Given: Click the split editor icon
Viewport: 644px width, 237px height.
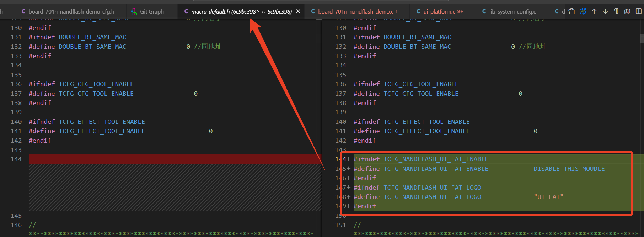Looking at the screenshot, I should (x=639, y=11).
